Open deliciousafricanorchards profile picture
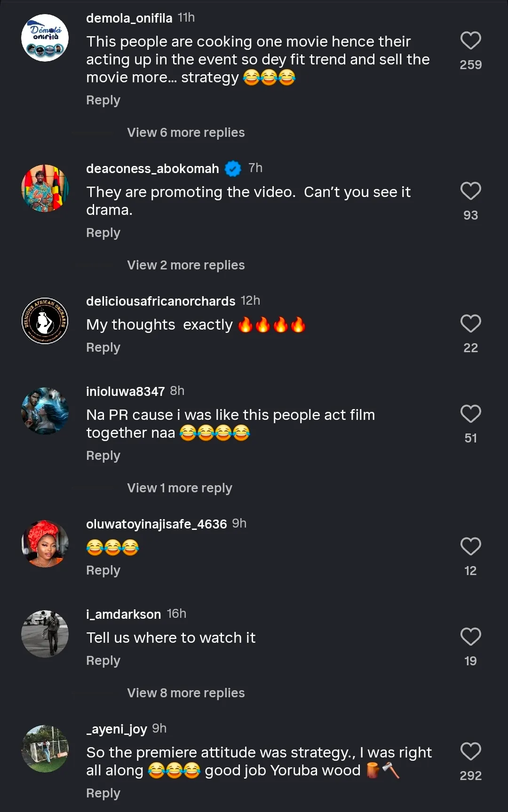508x812 pixels. pos(45,321)
